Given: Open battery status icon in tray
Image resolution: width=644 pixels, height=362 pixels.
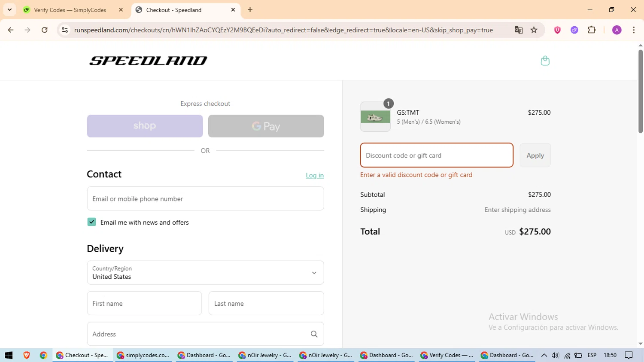Looking at the screenshot, I should point(578,355).
